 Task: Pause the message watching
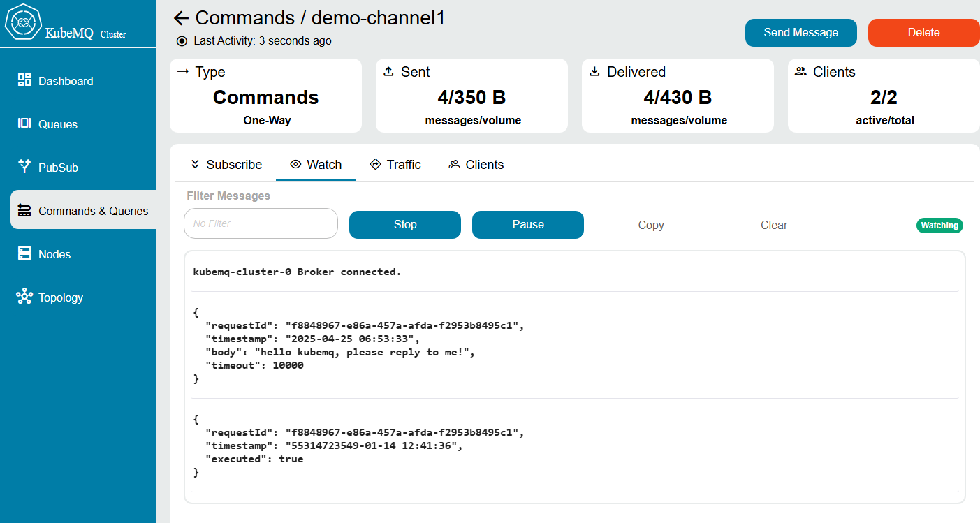(527, 225)
